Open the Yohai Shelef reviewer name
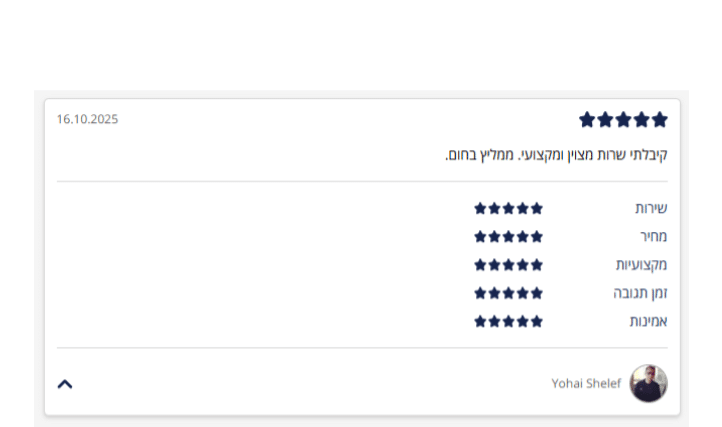Image resolution: width=722 pixels, height=427 pixels. tap(586, 383)
